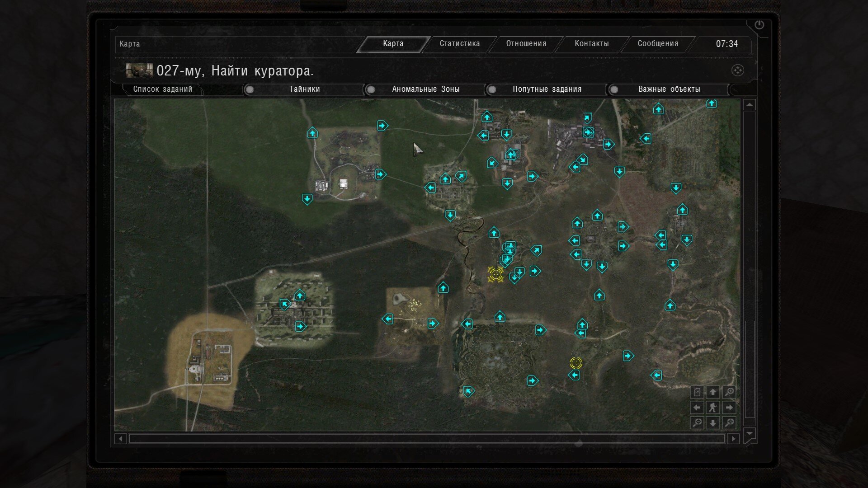Pan the map up with arrow button
This screenshot has width=868, height=488.
[x=713, y=392]
